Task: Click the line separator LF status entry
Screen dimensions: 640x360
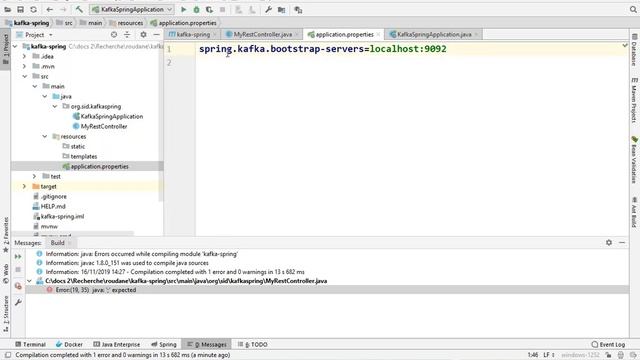Action: [x=548, y=355]
